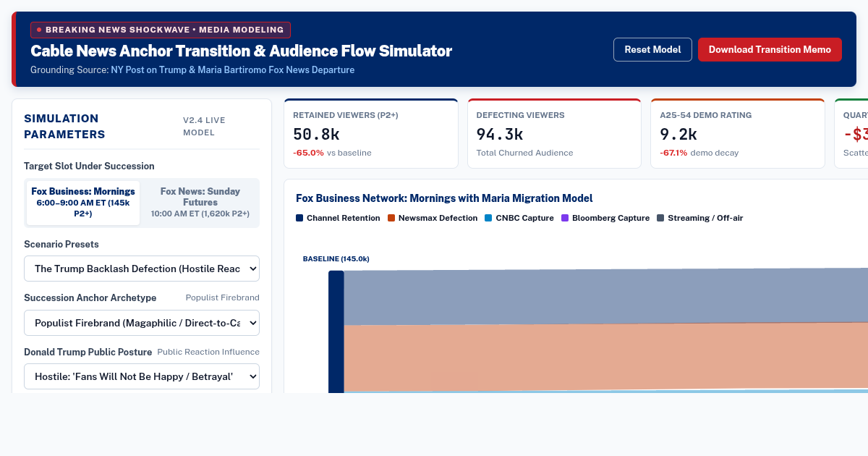
Task: Open the NY Post grounding source link
Action: tap(232, 70)
